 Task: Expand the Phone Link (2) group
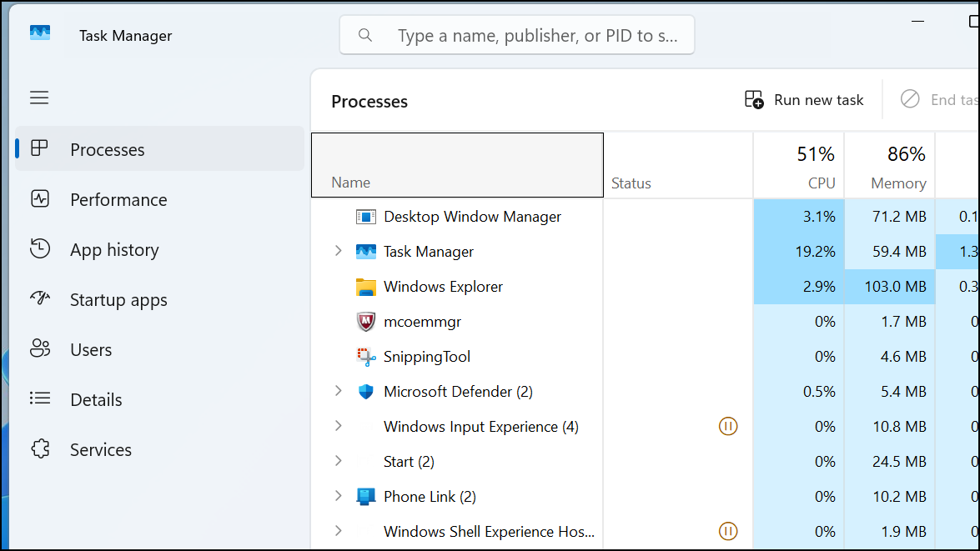338,496
